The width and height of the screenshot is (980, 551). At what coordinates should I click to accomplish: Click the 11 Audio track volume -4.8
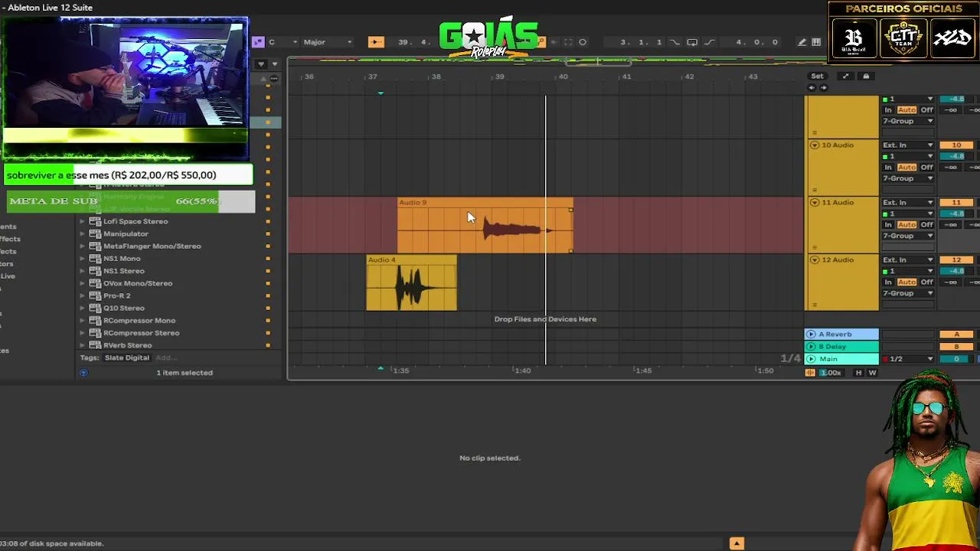(x=956, y=214)
